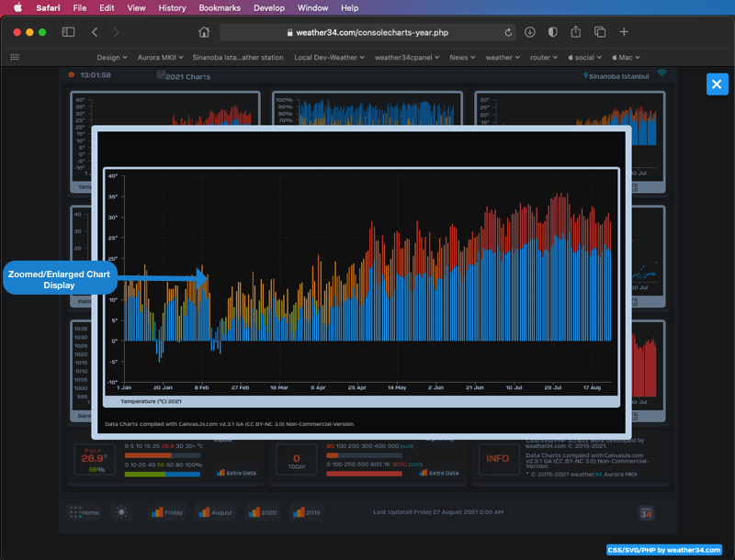Open the Friday charts button
Screen dimensions: 735x560
tap(167, 512)
